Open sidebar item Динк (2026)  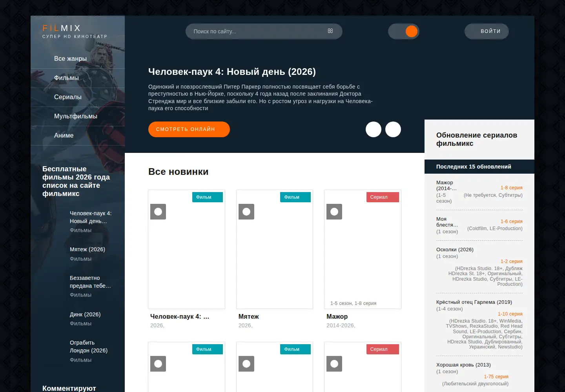[x=85, y=314]
